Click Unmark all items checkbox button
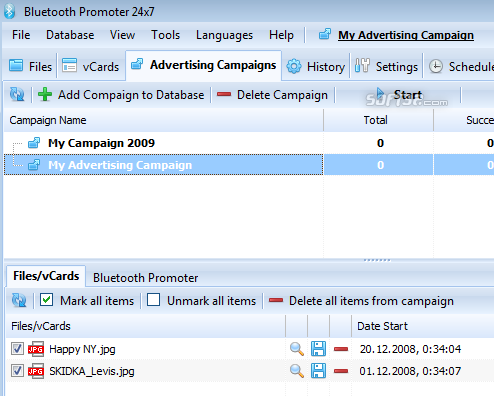This screenshot has width=494, height=396. (x=201, y=300)
